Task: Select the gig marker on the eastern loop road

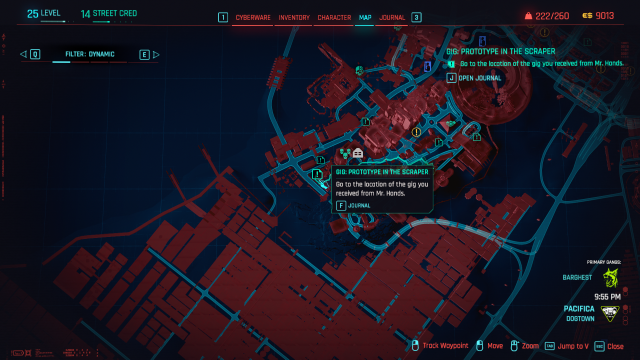Action: (x=476, y=137)
